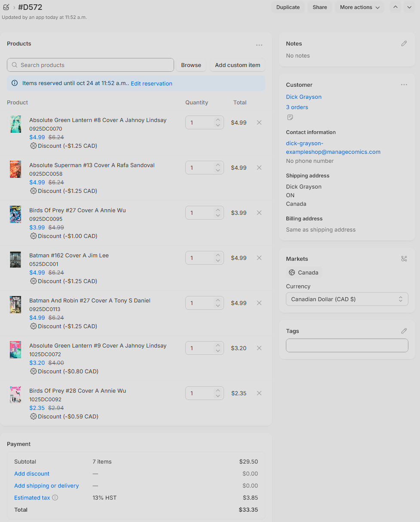Edit notes with the pencil icon
This screenshot has height=522, width=420.
coord(404,43)
